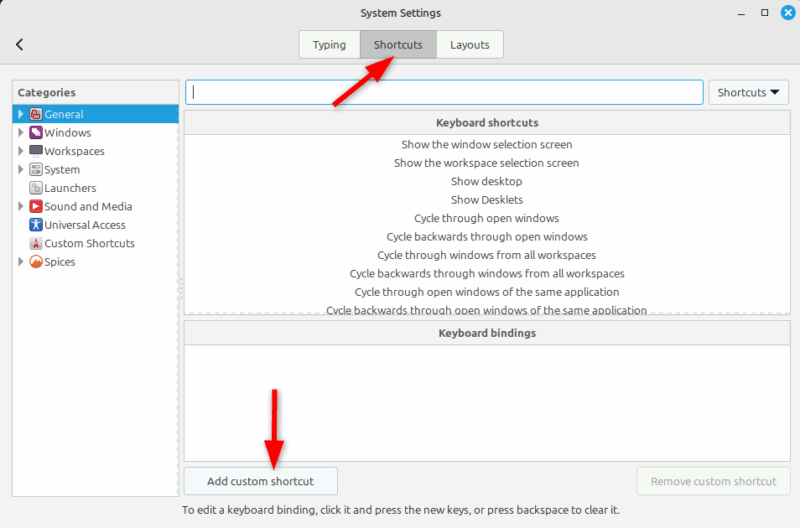Viewport: 800px width, 528px height.
Task: Select 'Cycle backwards through windows from all workspaces'
Action: pos(487,273)
